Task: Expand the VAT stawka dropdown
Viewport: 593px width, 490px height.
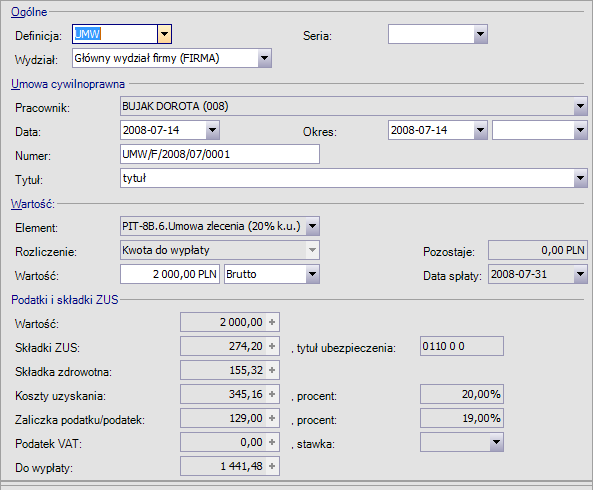Action: tap(496, 442)
